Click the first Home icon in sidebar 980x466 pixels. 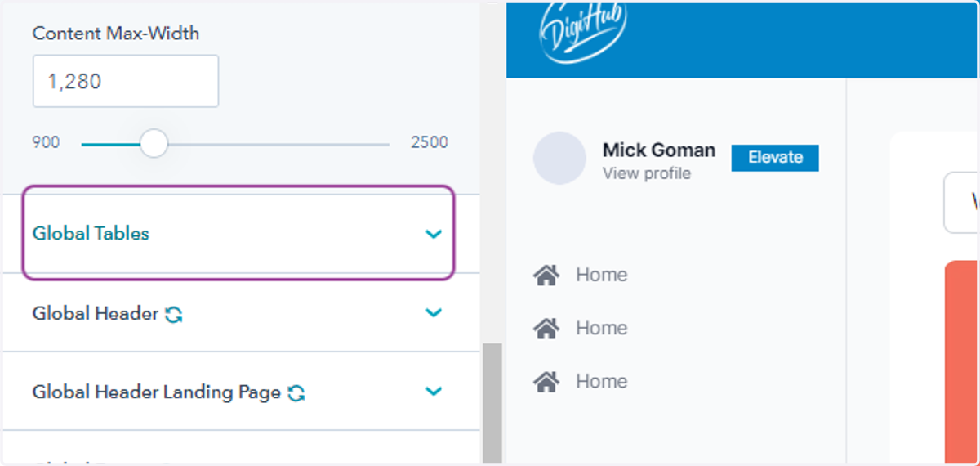pyautogui.click(x=546, y=275)
